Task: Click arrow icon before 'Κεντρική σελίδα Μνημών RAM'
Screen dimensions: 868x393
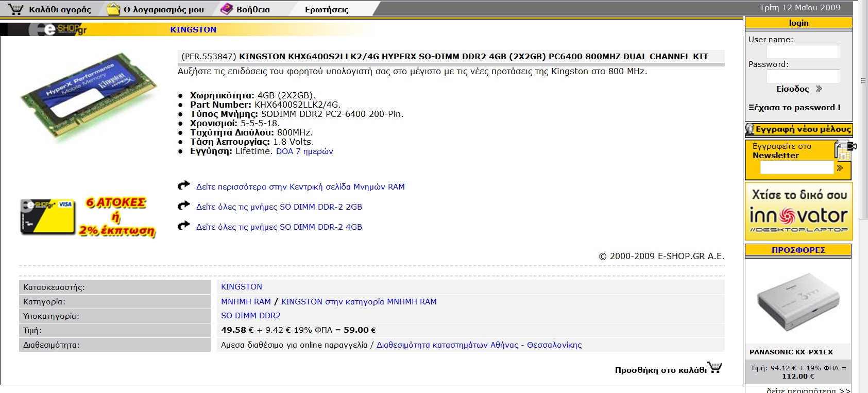Action: tap(184, 185)
